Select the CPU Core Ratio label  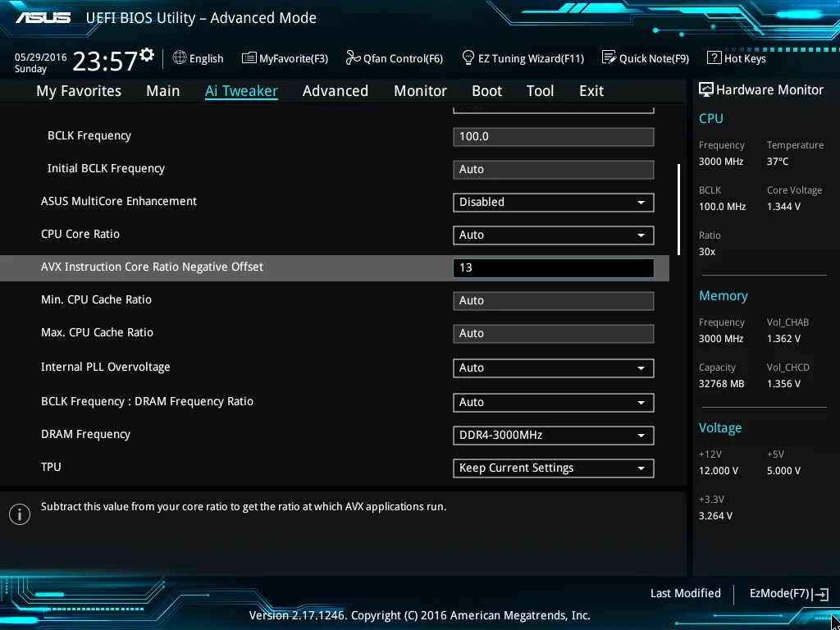(80, 234)
